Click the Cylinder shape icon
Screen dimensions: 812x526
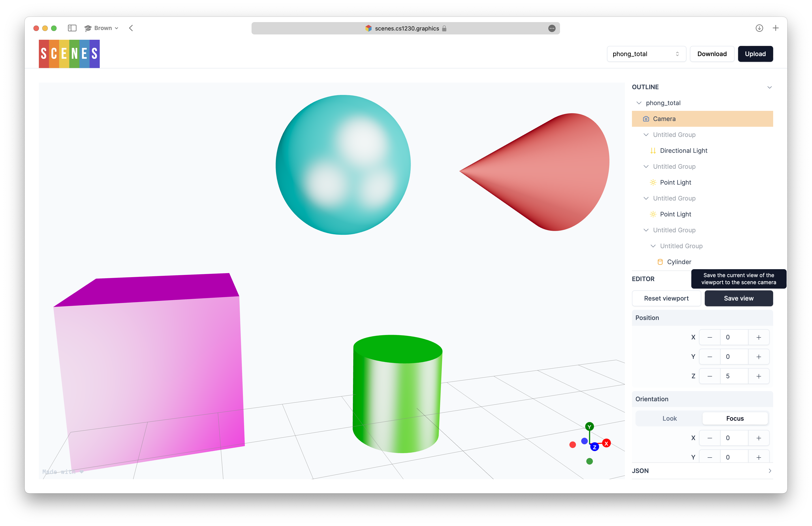point(660,262)
